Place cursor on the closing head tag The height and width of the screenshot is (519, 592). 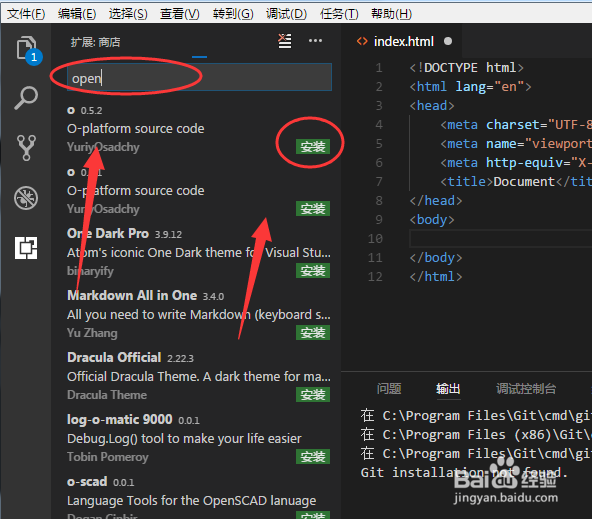pos(436,201)
